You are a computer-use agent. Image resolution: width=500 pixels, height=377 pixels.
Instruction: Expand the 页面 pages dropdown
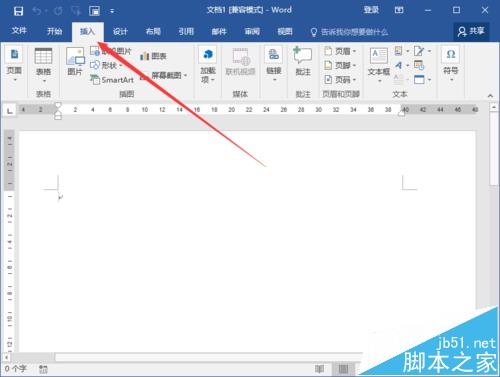pos(14,65)
